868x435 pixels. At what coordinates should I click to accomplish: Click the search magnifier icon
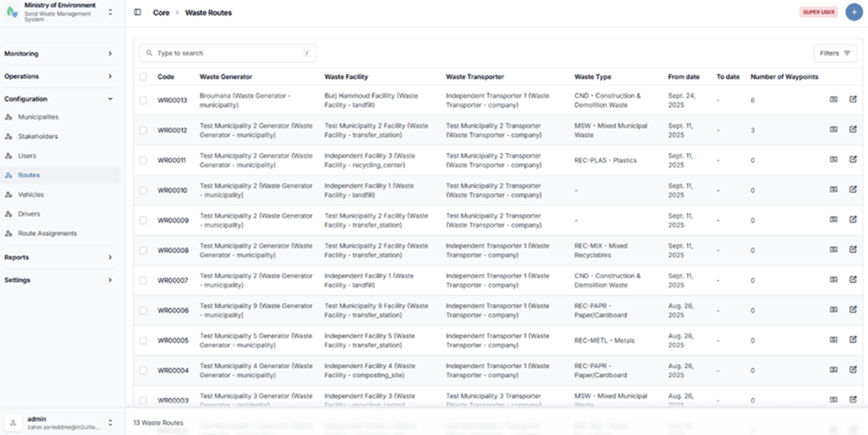tap(150, 54)
